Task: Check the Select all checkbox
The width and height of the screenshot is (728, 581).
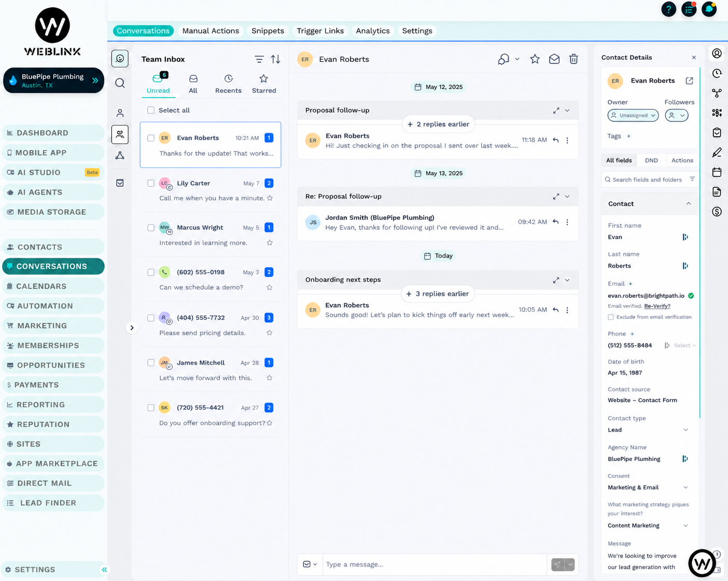Action: (x=151, y=110)
